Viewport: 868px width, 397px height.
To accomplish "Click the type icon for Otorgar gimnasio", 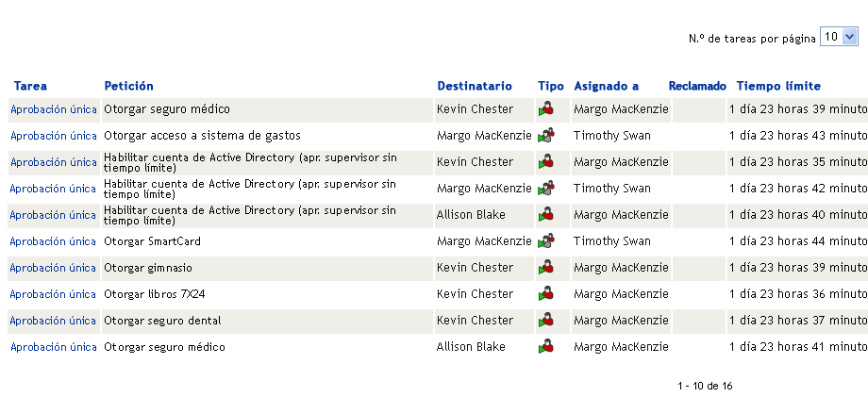I will click(x=545, y=268).
